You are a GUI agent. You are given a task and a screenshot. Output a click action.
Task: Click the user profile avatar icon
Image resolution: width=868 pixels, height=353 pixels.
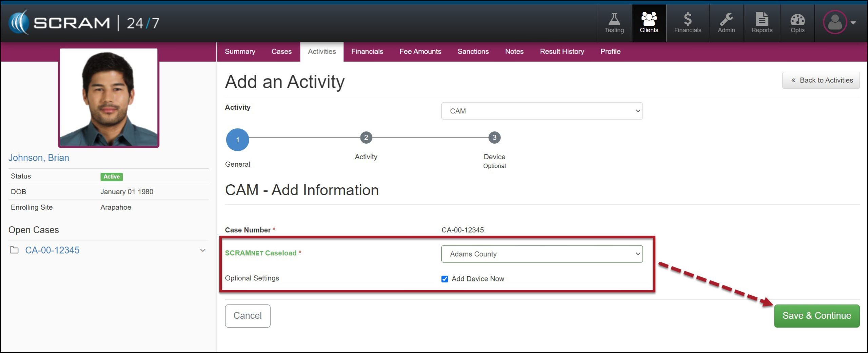click(835, 22)
